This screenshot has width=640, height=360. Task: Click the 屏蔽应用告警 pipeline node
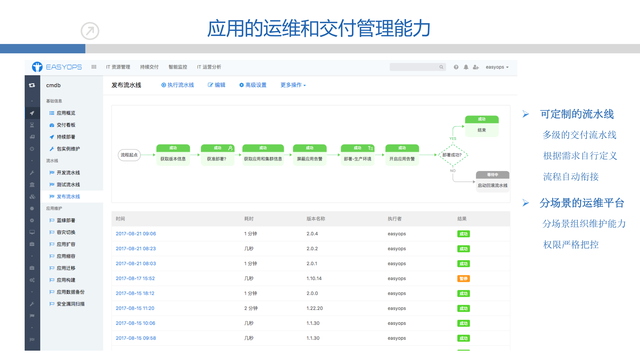(310, 155)
